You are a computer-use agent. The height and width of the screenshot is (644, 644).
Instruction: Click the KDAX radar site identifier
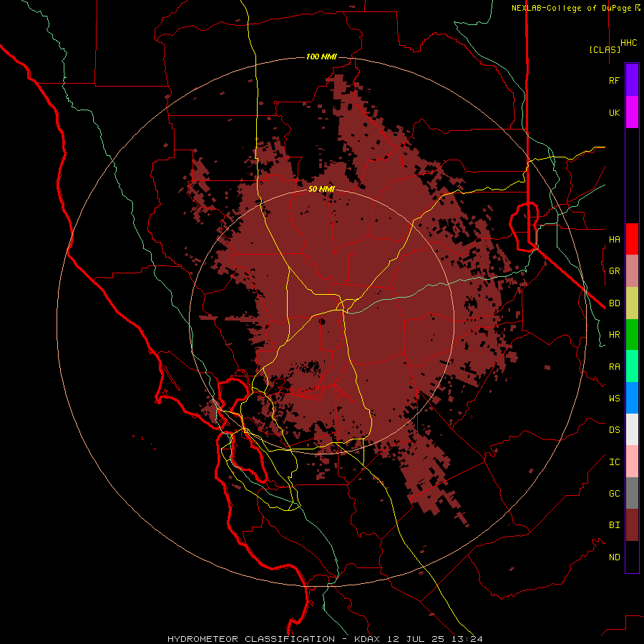pyautogui.click(x=367, y=639)
